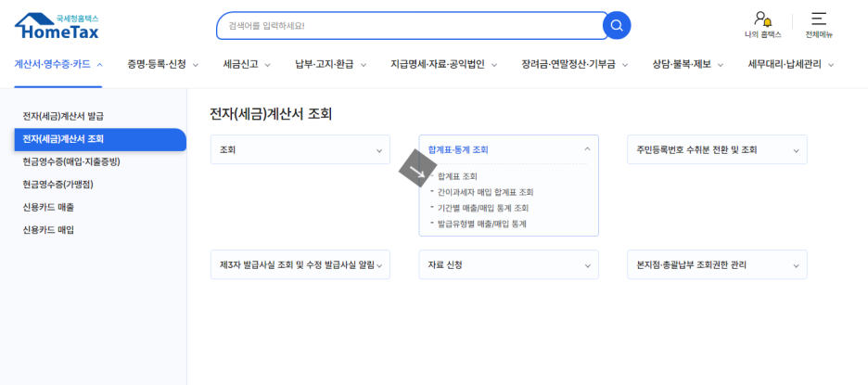Open the 합계표 조회 link

click(x=457, y=176)
